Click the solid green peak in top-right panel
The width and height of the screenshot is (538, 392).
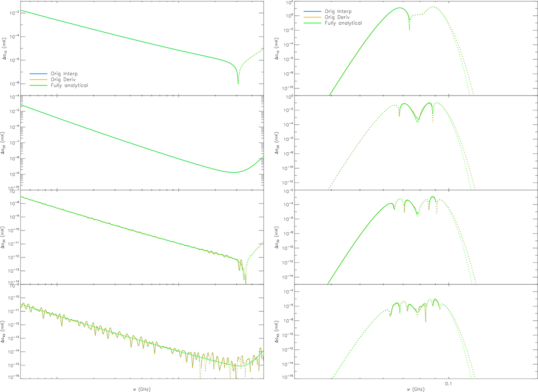(x=399, y=8)
